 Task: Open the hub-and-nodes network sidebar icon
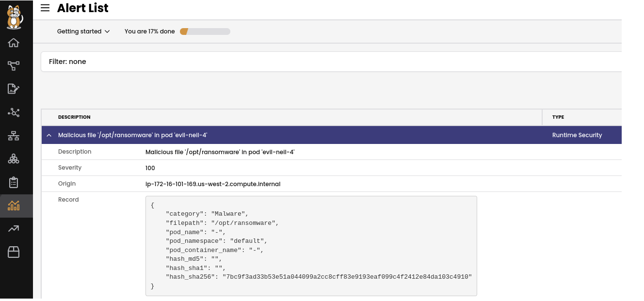14,112
